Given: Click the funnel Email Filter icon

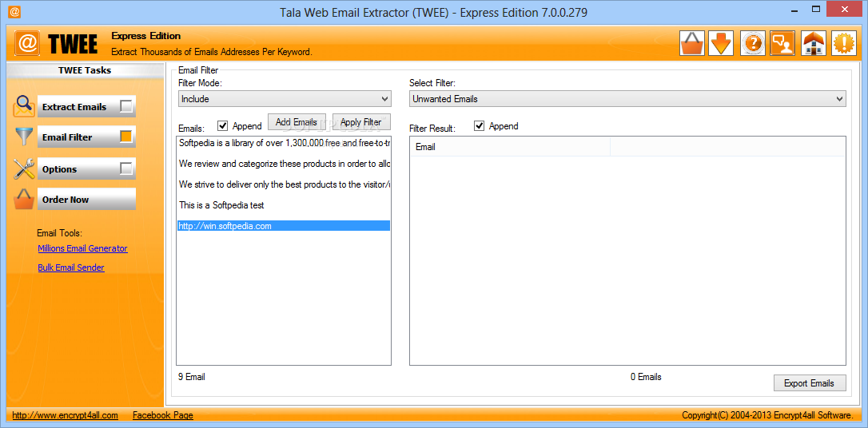Looking at the screenshot, I should point(24,137).
